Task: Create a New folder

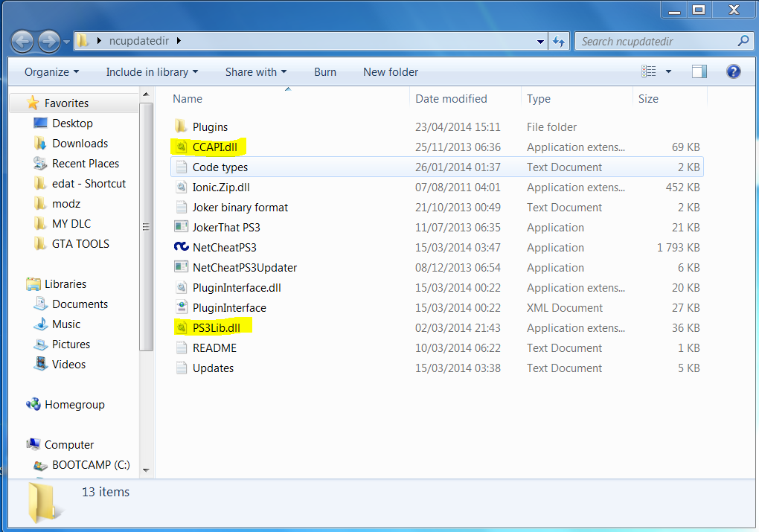Action: click(x=391, y=72)
